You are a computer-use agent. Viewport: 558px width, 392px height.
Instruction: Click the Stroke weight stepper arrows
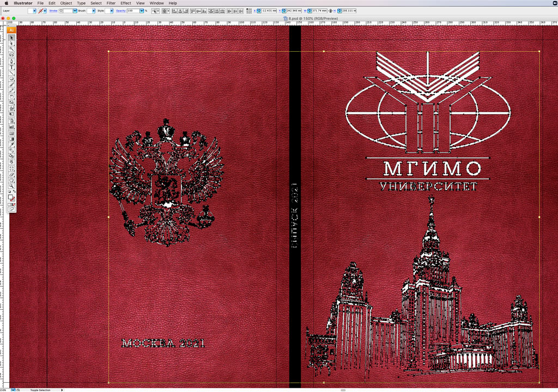pos(61,11)
